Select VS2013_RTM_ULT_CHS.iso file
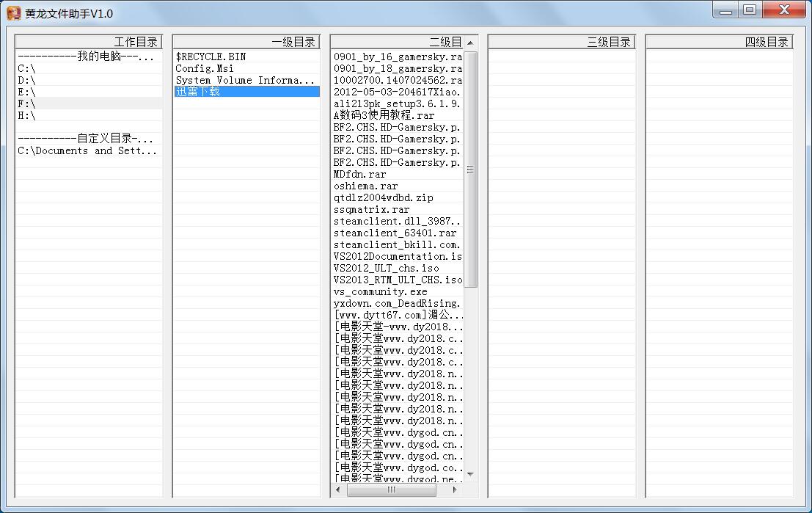 click(x=397, y=280)
